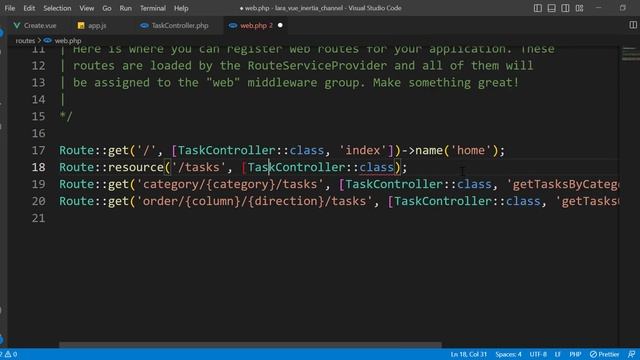Click the PHP icon on TaskController.php tab
Viewport: 640px width, 360px height.
coord(144,25)
